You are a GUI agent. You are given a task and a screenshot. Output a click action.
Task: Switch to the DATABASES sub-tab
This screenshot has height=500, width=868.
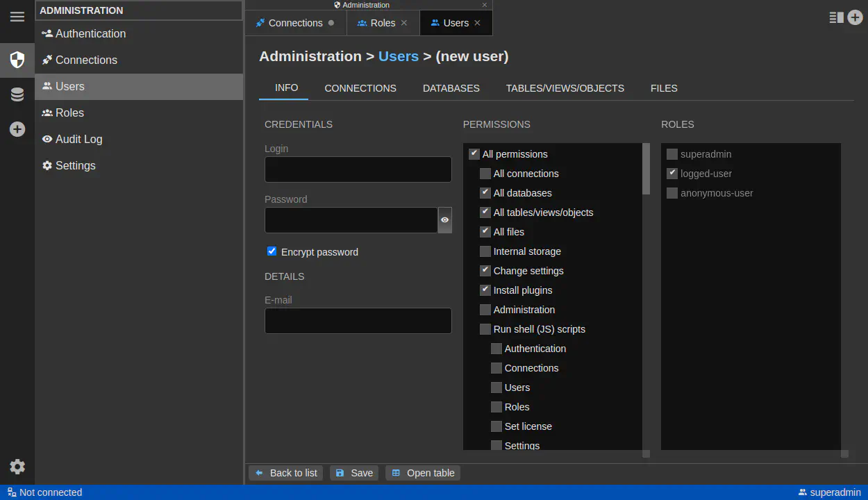(x=451, y=88)
